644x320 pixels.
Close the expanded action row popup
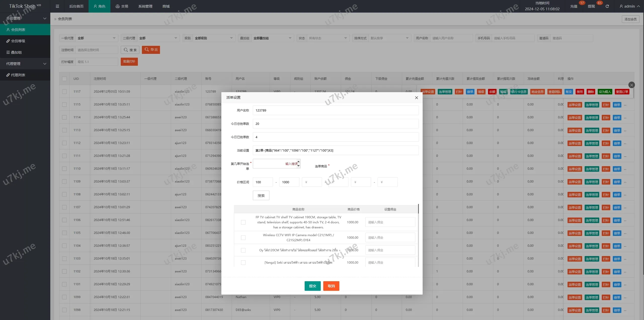click(x=631, y=85)
